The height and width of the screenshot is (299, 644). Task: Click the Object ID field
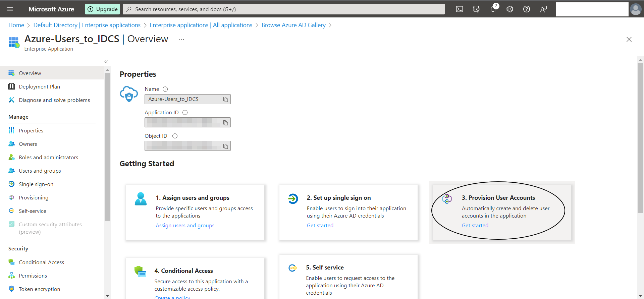point(187,146)
